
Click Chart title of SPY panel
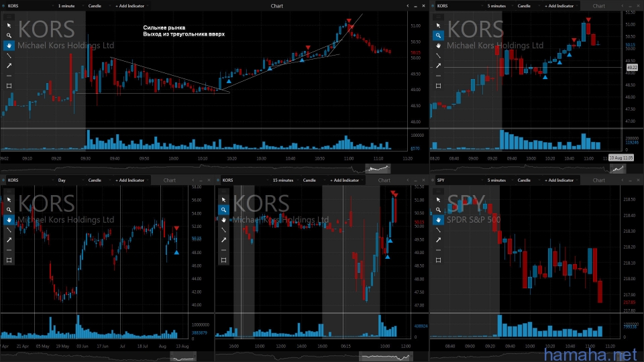(x=599, y=180)
